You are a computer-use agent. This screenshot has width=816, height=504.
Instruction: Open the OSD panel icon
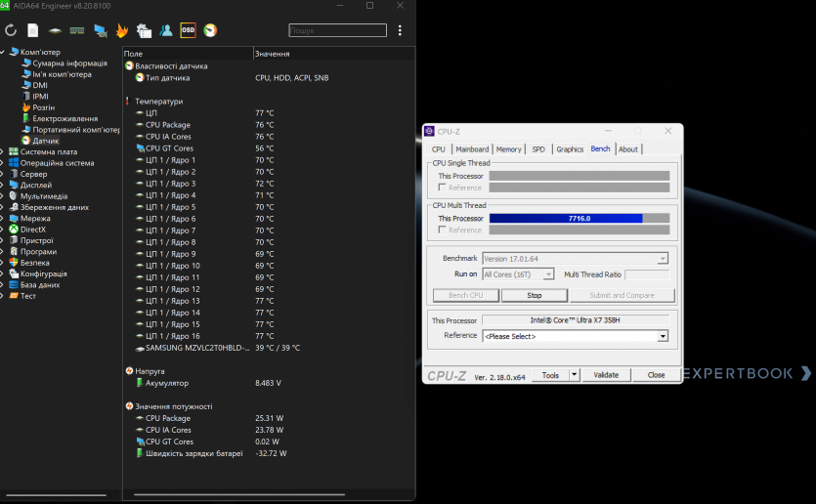pos(188,30)
